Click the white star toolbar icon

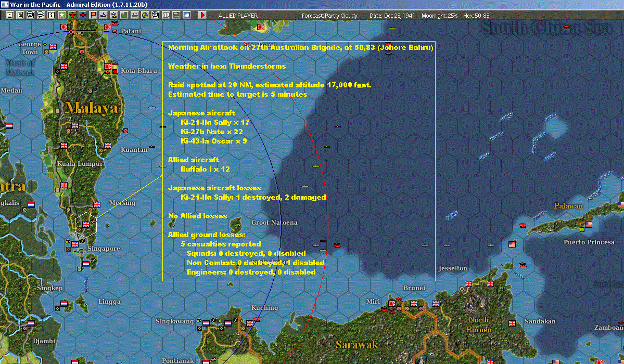click(62, 15)
